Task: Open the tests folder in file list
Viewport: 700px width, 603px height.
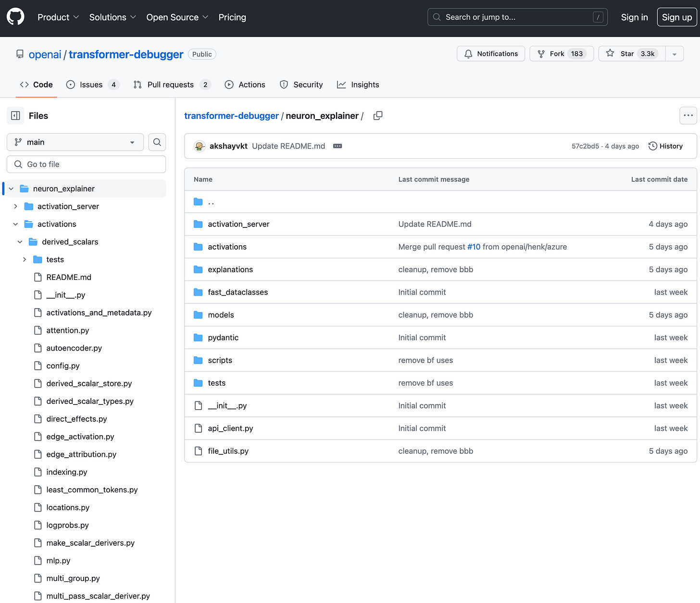Action: (x=216, y=383)
